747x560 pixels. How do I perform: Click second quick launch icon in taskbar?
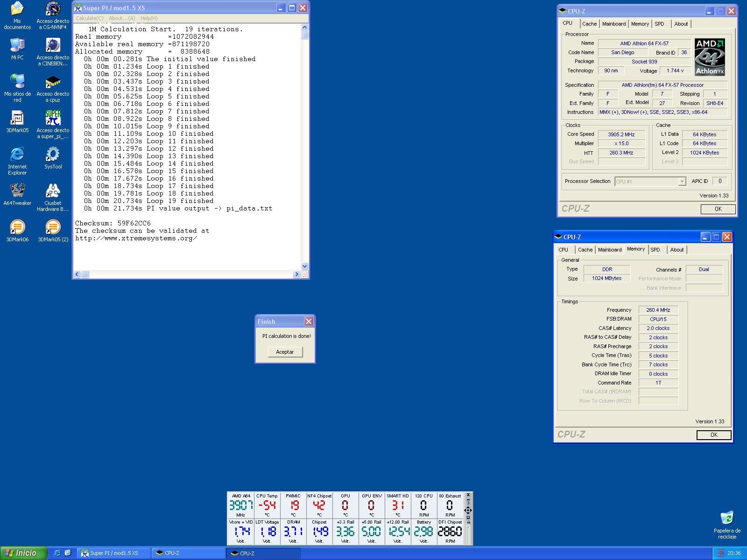68,553
